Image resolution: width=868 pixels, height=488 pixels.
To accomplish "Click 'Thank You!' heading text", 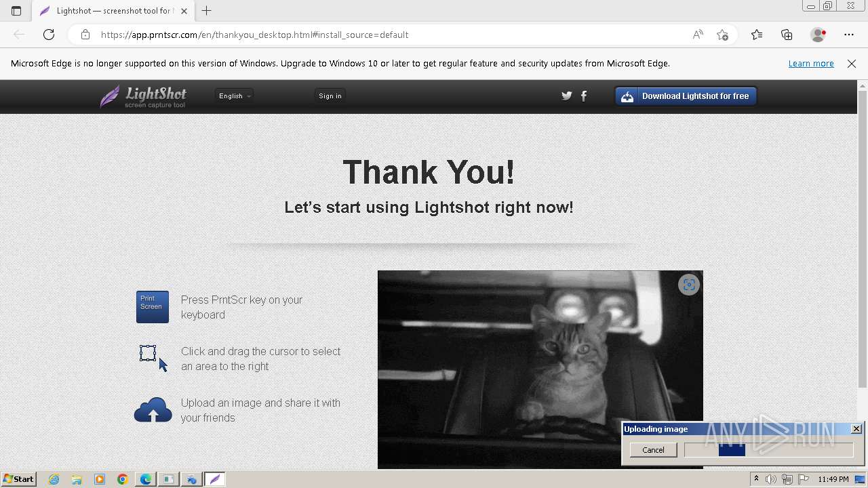I will [429, 172].
